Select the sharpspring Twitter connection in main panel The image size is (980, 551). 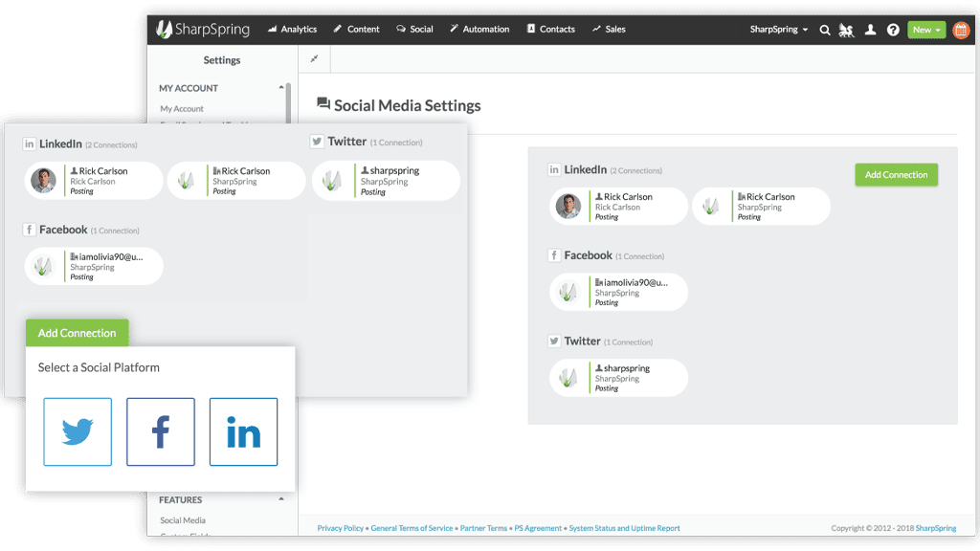pos(618,377)
